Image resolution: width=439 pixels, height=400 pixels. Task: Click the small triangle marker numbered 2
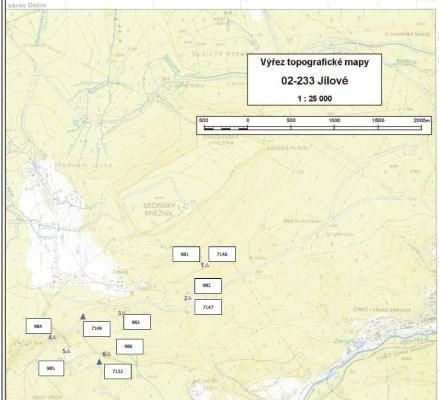tap(190, 298)
